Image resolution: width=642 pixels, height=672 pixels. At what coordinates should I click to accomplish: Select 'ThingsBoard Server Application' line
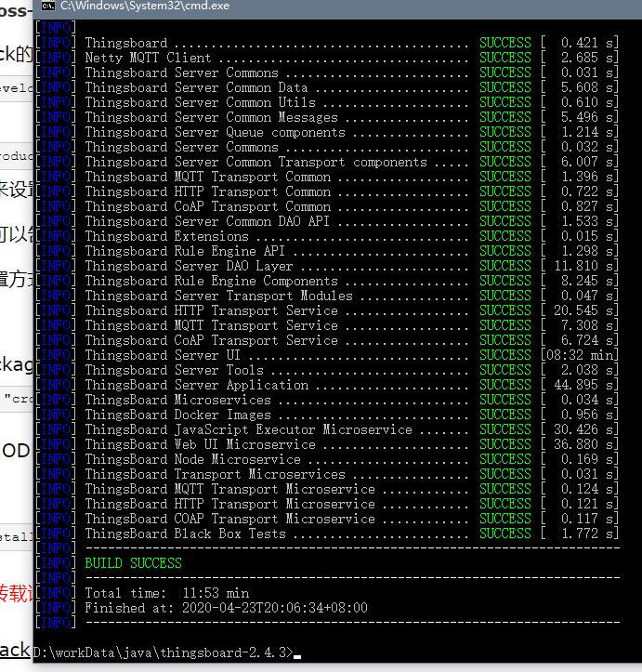pyautogui.click(x=327, y=385)
